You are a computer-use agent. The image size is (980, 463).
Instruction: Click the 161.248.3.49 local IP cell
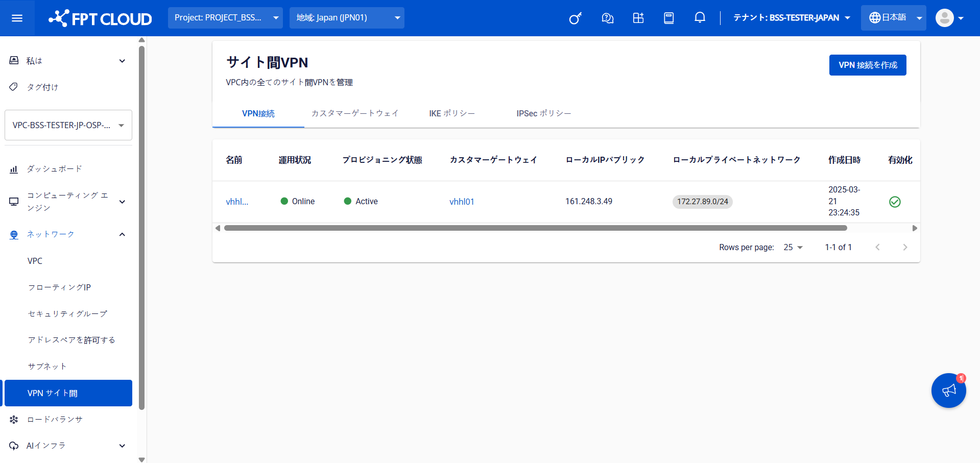click(589, 202)
